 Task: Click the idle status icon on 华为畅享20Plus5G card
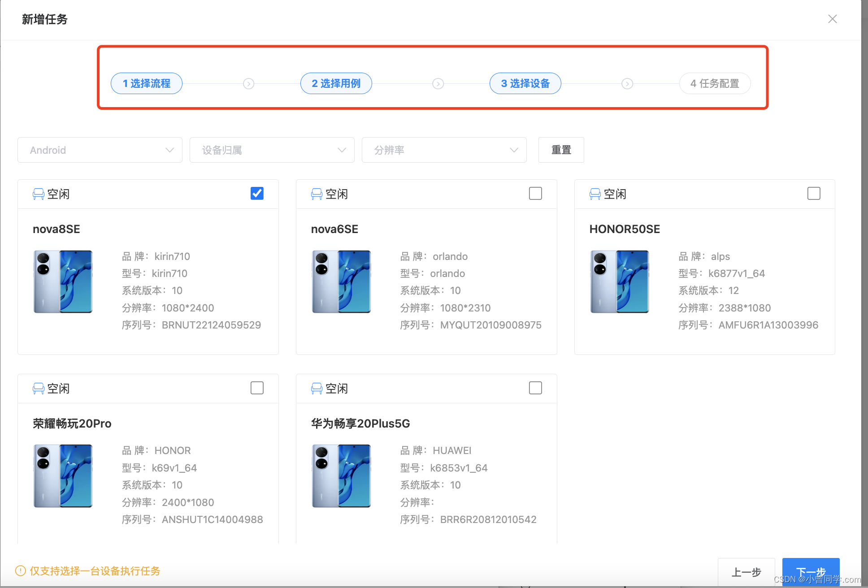click(x=317, y=389)
